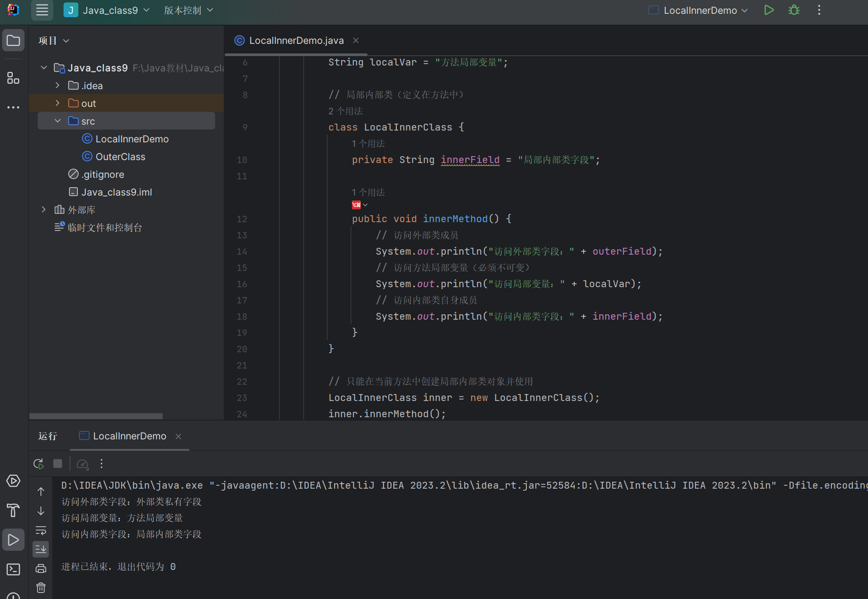Open the 版本控制 menu

coord(188,10)
